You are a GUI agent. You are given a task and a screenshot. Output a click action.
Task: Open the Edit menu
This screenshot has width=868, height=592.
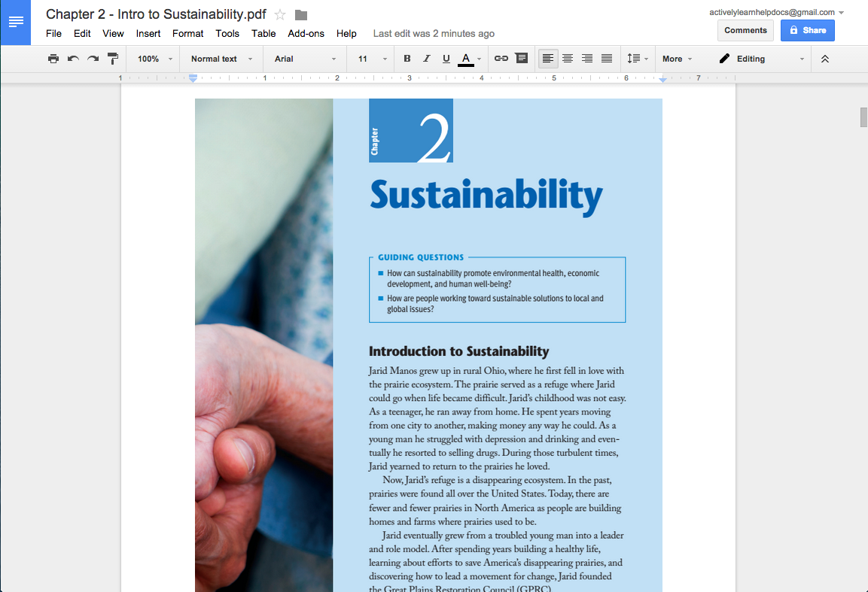click(82, 34)
